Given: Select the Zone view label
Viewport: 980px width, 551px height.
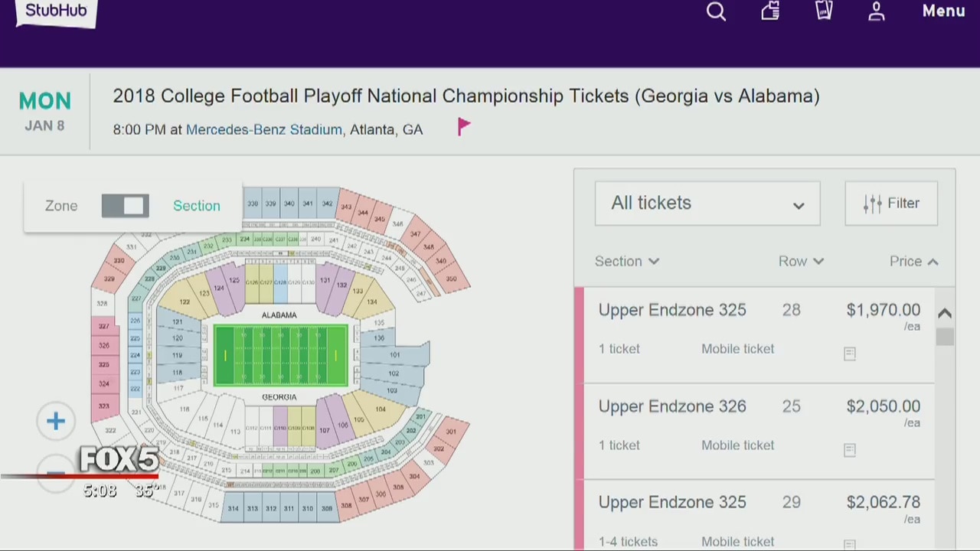Looking at the screenshot, I should [61, 206].
